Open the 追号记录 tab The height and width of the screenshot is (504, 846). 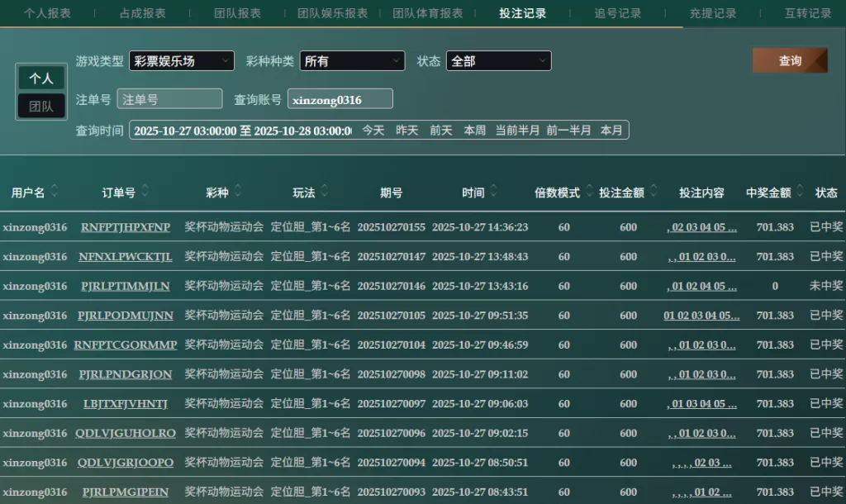pos(617,13)
